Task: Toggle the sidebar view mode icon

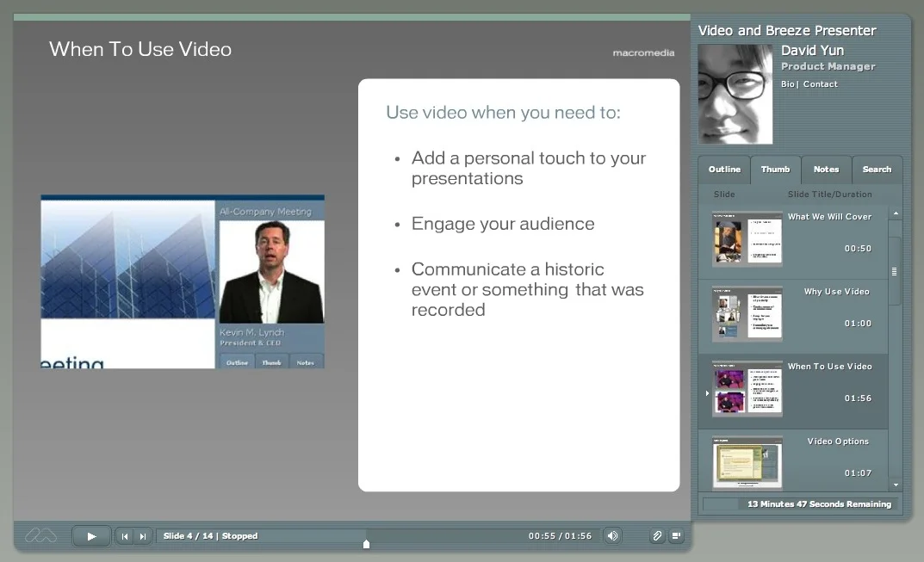Action: pyautogui.click(x=676, y=535)
